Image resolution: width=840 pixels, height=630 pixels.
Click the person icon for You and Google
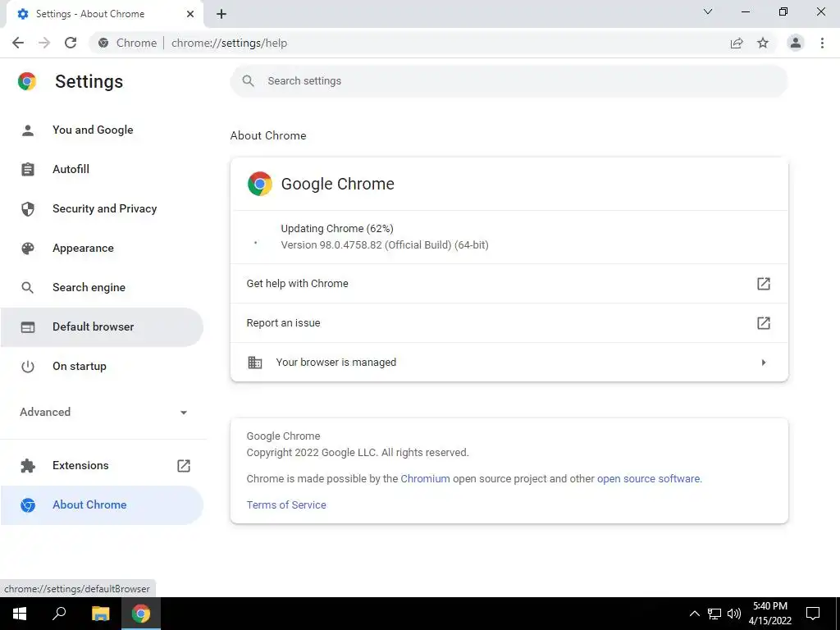[x=27, y=130]
